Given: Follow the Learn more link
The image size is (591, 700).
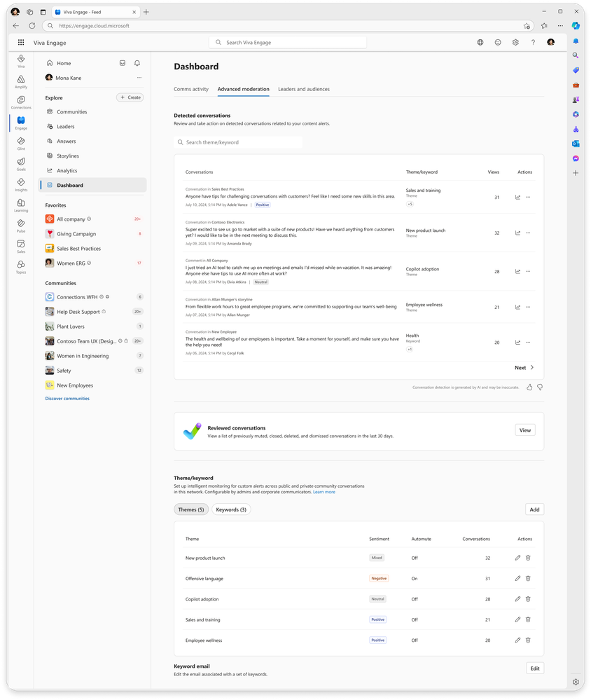Looking at the screenshot, I should [324, 493].
